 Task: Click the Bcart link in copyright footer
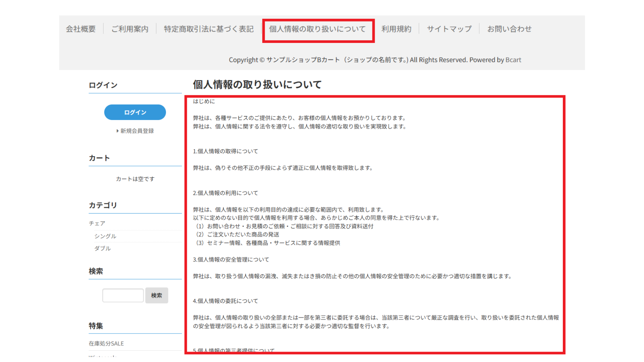(513, 60)
